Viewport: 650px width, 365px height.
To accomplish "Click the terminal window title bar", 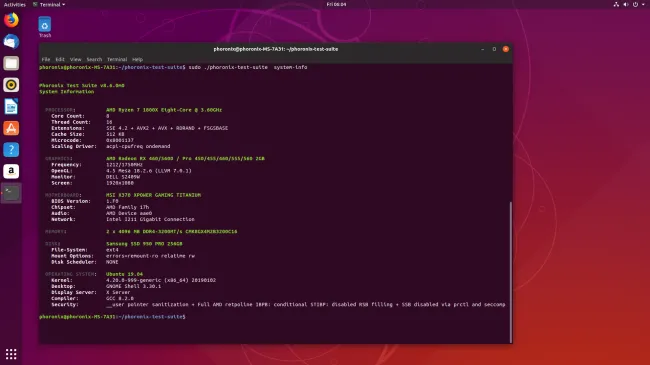I will (x=276, y=49).
